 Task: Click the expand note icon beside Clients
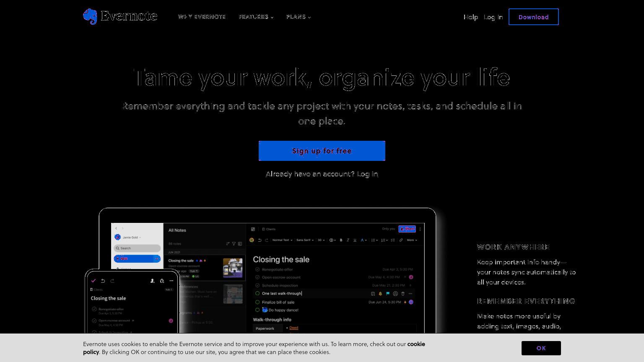253,229
